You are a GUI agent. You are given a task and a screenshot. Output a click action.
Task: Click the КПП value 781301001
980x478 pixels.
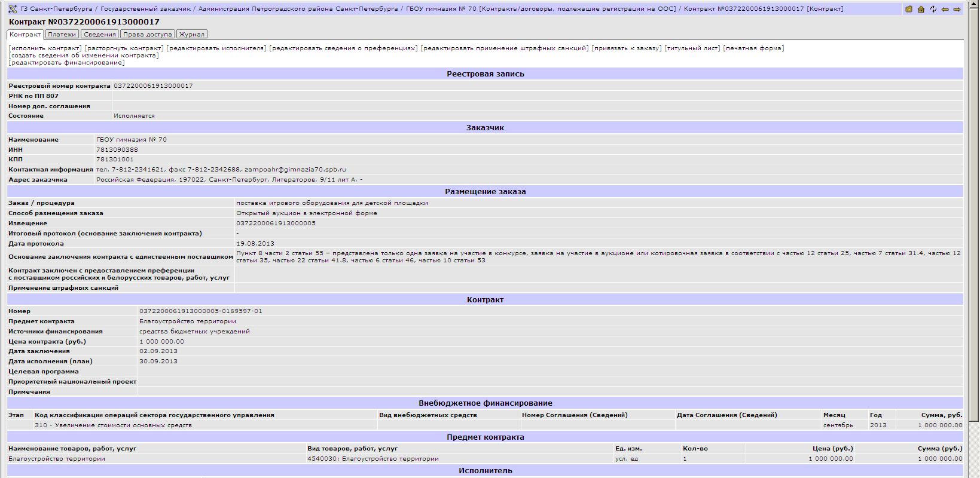(x=115, y=160)
